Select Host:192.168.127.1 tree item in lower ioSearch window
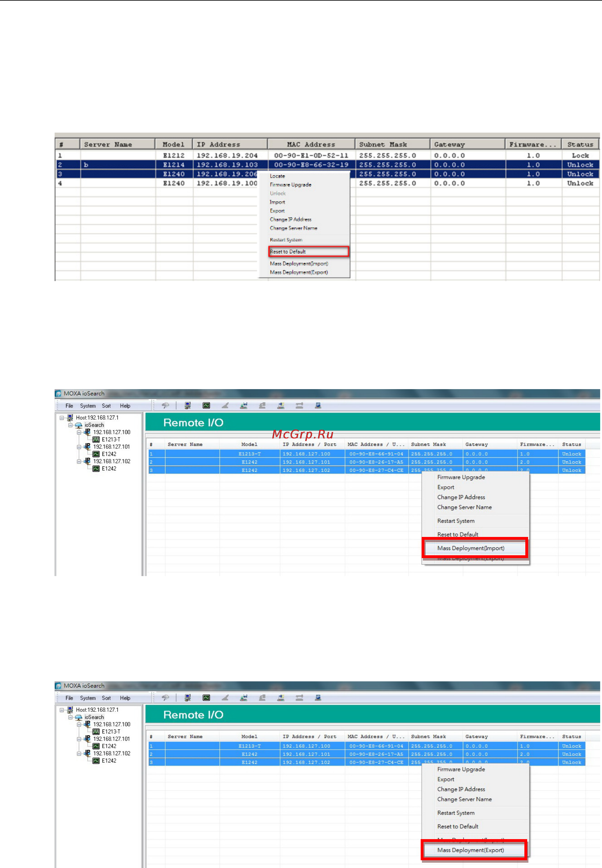602x868 pixels. [x=97, y=710]
